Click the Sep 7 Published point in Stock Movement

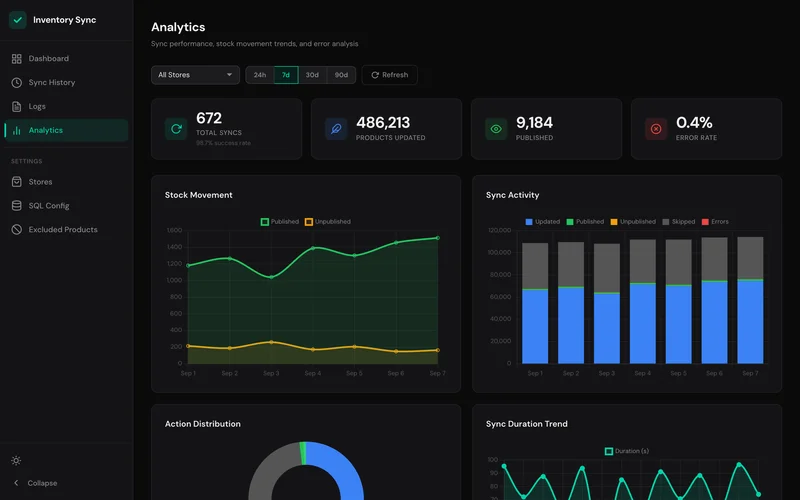coord(438,238)
